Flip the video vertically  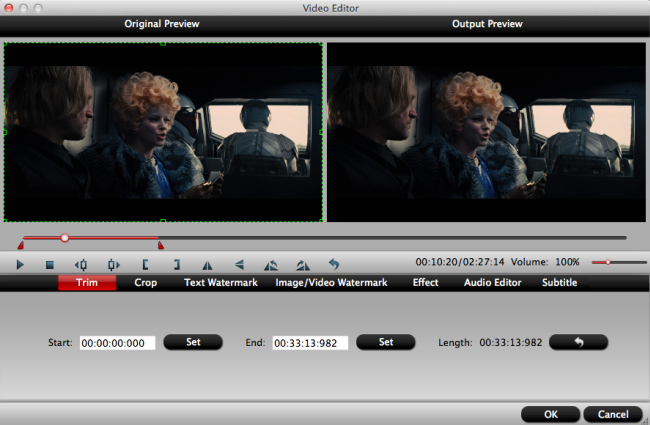pos(240,265)
